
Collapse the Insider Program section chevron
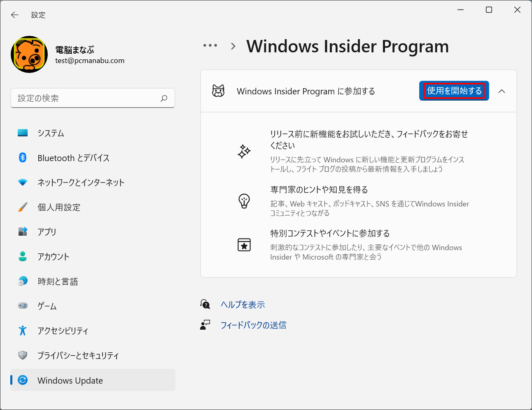(502, 91)
